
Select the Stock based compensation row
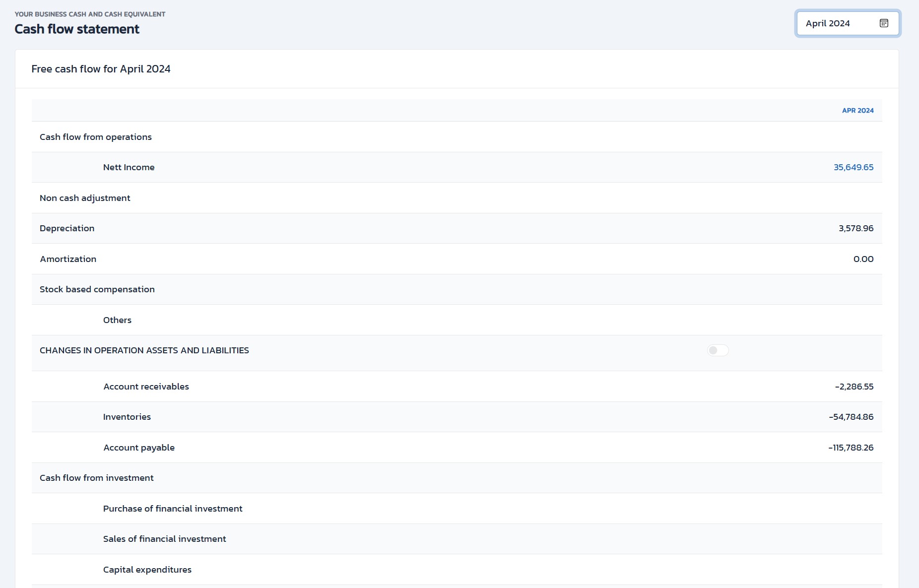pyautogui.click(x=97, y=289)
